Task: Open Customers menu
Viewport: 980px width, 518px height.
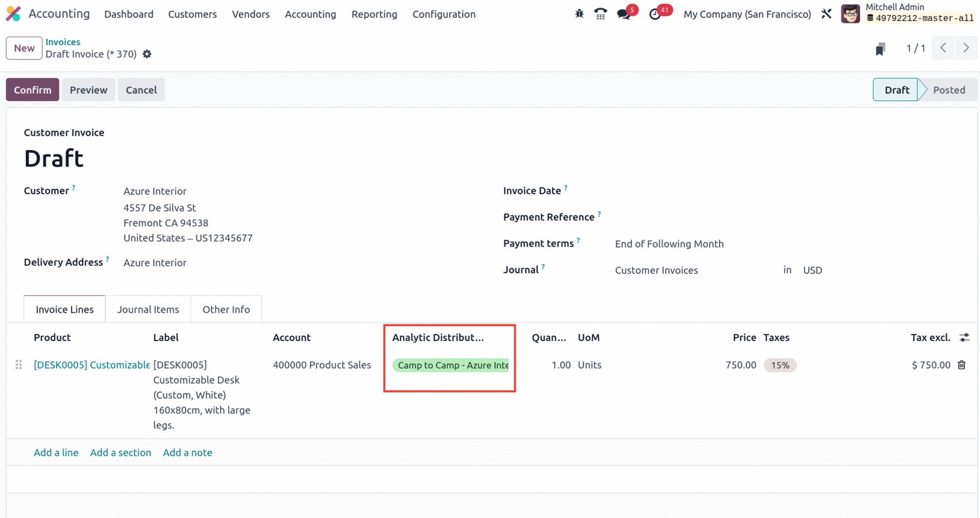Action: [x=193, y=14]
